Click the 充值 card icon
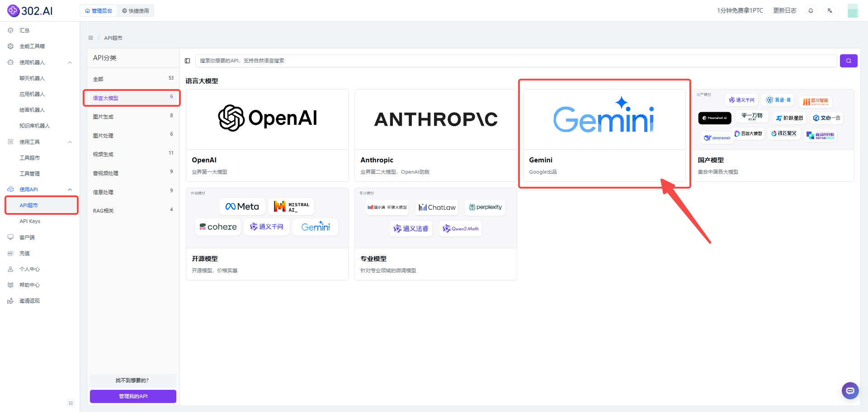868x412 pixels. 10,253
